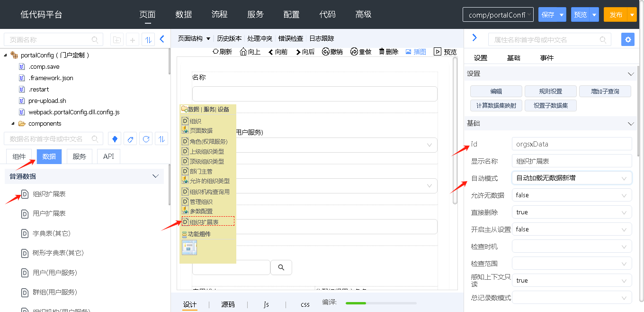This screenshot has height=312, width=644.
Task: Click the blue pin icon next to data search
Action: click(114, 139)
